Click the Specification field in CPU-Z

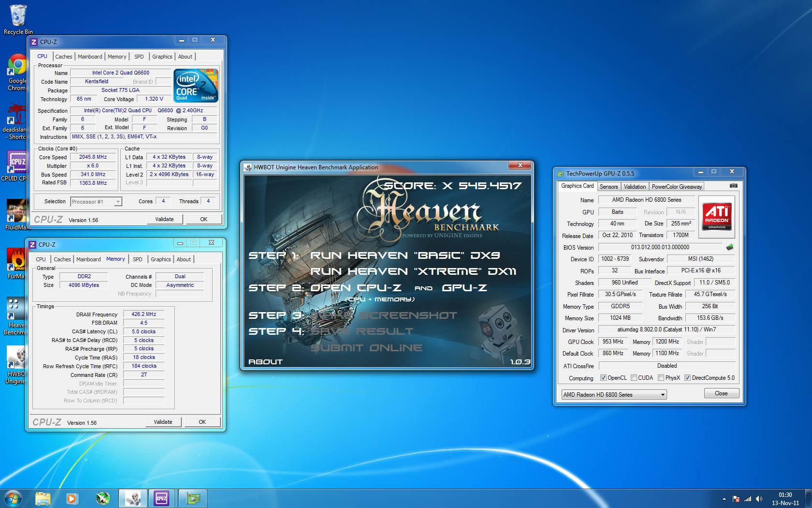pos(144,111)
